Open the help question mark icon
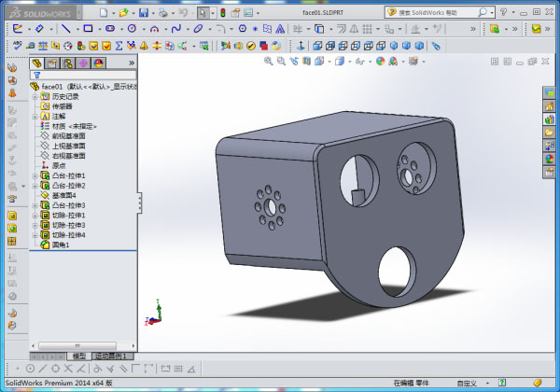This screenshot has width=560, height=392. click(x=503, y=12)
